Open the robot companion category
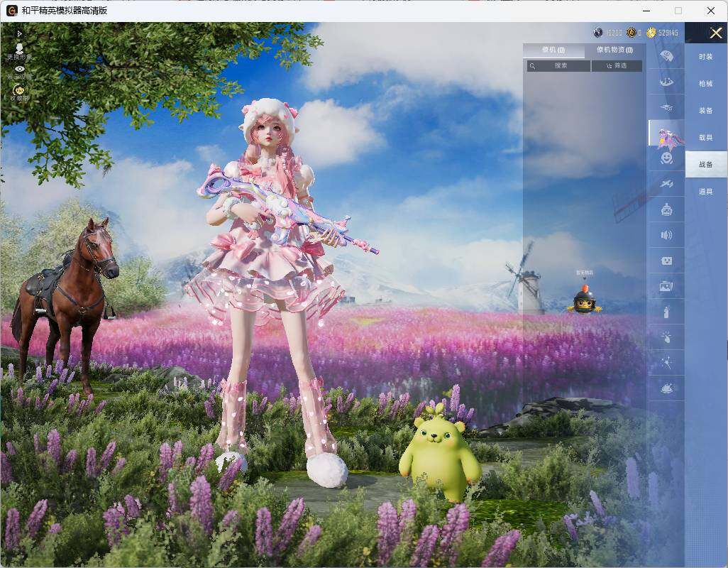The image size is (728, 568). click(x=666, y=209)
